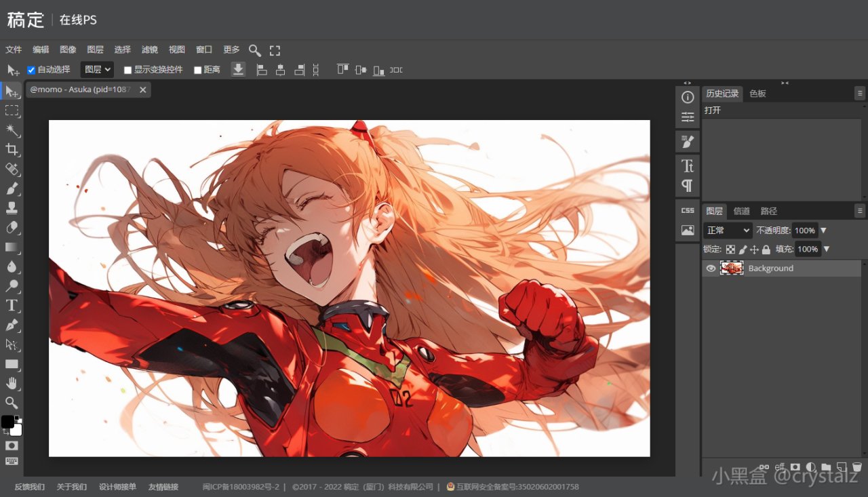This screenshot has height=497, width=868.
Task: Click the 友情链接 link
Action: [163, 487]
